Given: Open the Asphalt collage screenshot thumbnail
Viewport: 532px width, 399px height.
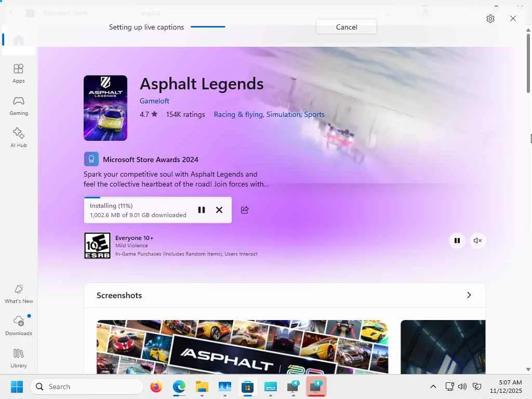Looking at the screenshot, I should [x=242, y=347].
